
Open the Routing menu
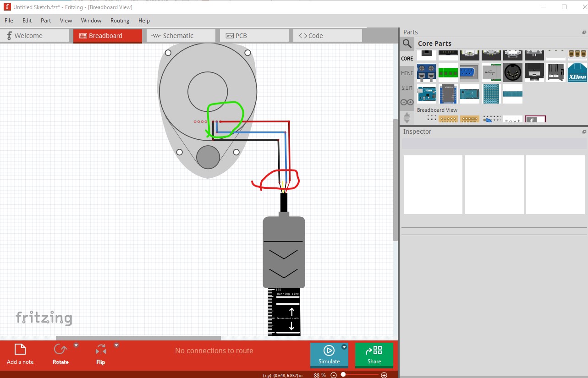[120, 21]
